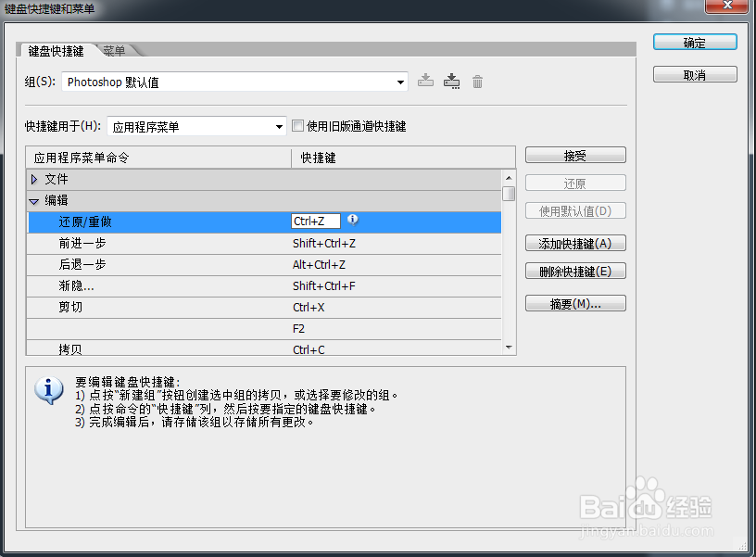Click the Shift+Ctrl+Z shortcut cell
Screen dimensions: 756x557
click(324, 244)
